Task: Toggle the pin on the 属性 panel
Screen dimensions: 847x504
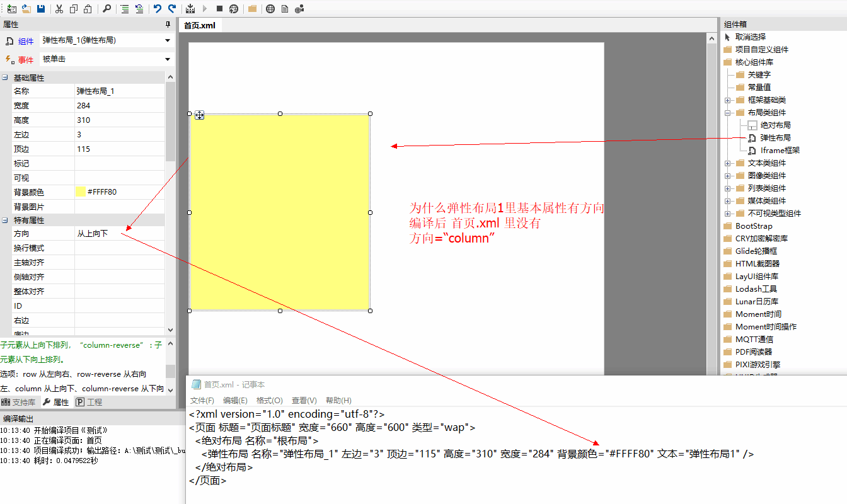Action: point(168,25)
